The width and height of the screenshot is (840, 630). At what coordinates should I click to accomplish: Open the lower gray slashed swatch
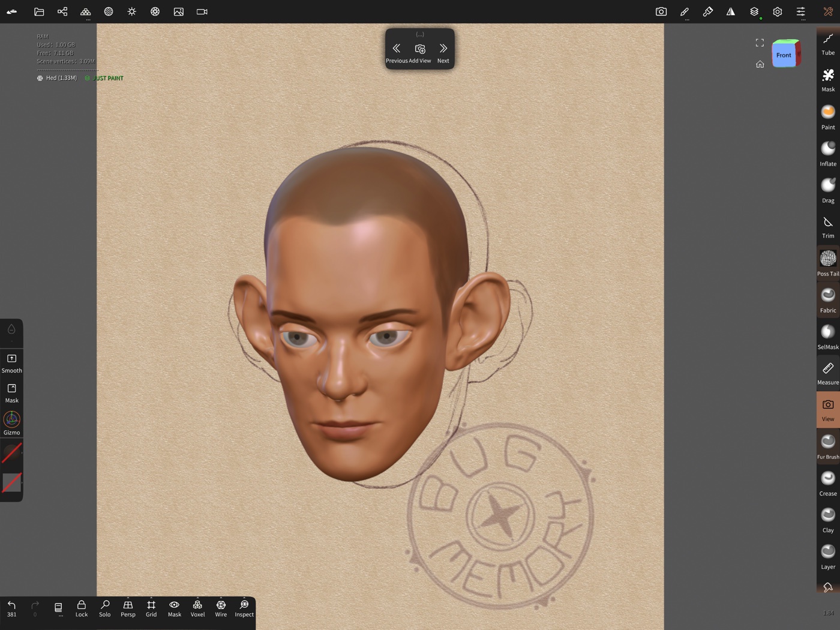tap(11, 482)
